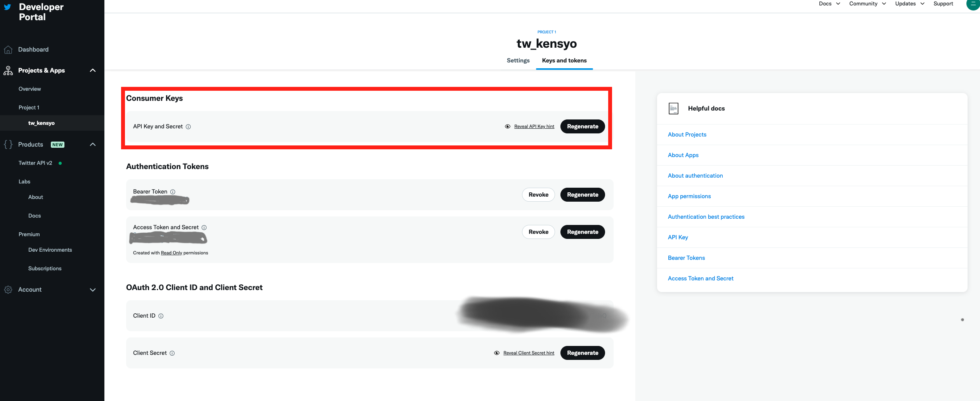This screenshot has width=980, height=401.
Task: Open Subscriptions in the sidebar
Action: [x=45, y=269]
